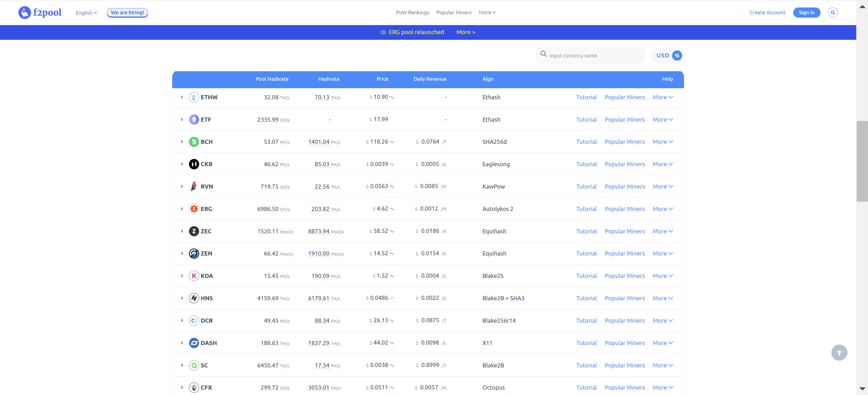Open More dropdown in CKB row
This screenshot has width=868, height=395.
(663, 164)
